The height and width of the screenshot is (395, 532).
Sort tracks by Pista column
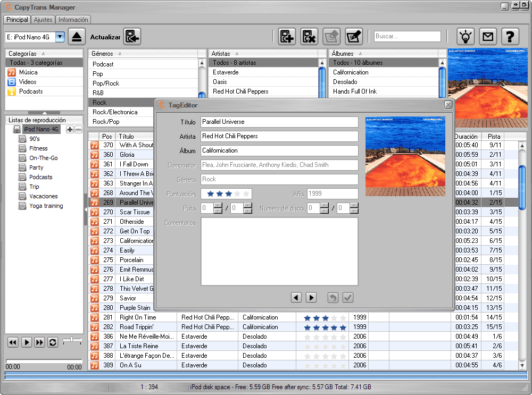click(x=494, y=136)
